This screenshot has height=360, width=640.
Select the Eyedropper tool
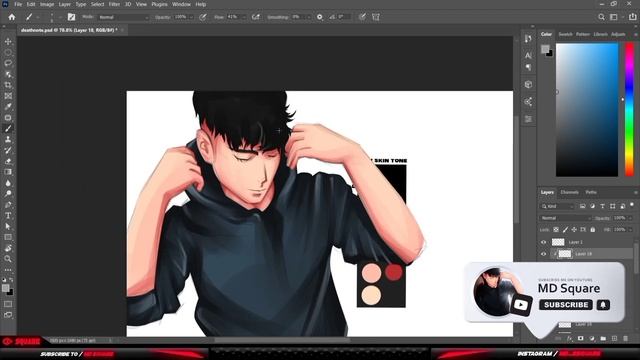coord(8,107)
